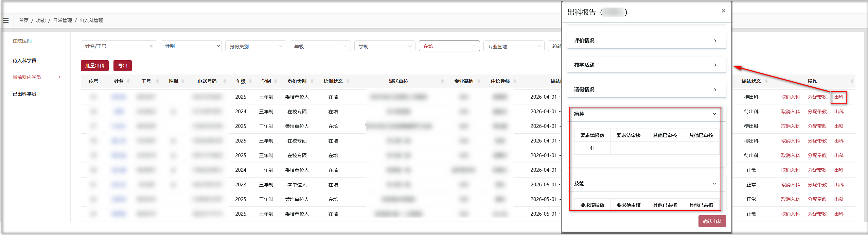Sort table by 住培导师 column arrows
Image resolution: width=868 pixels, height=235 pixels.
coord(515,81)
